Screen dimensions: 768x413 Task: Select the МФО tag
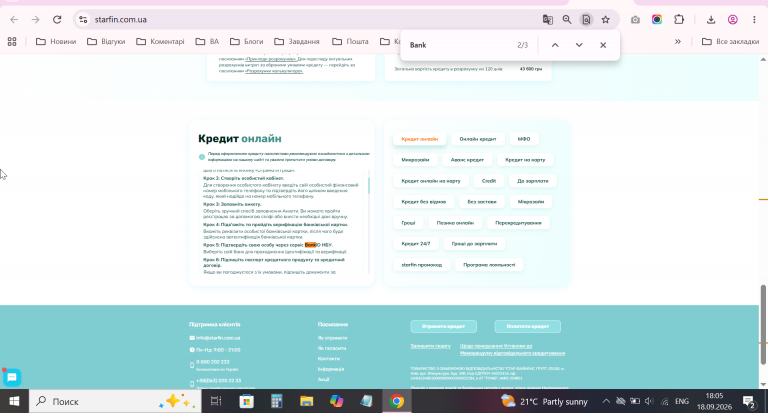click(524, 139)
